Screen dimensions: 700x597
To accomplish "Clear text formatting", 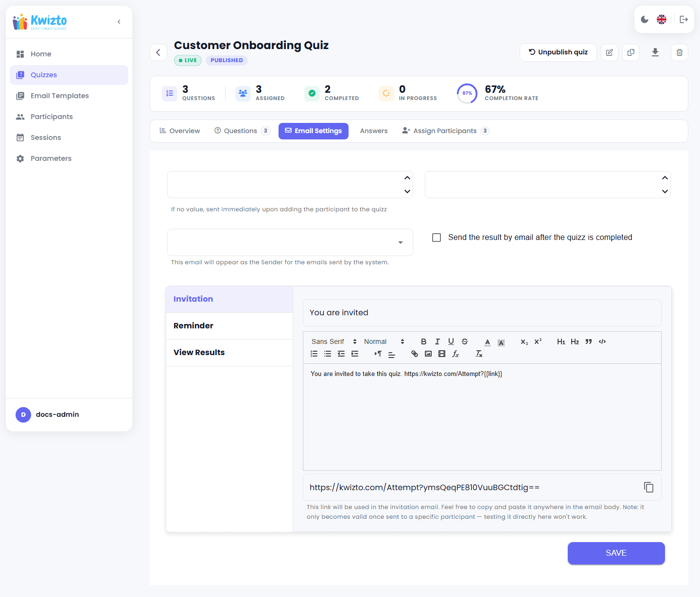I will 479,354.
